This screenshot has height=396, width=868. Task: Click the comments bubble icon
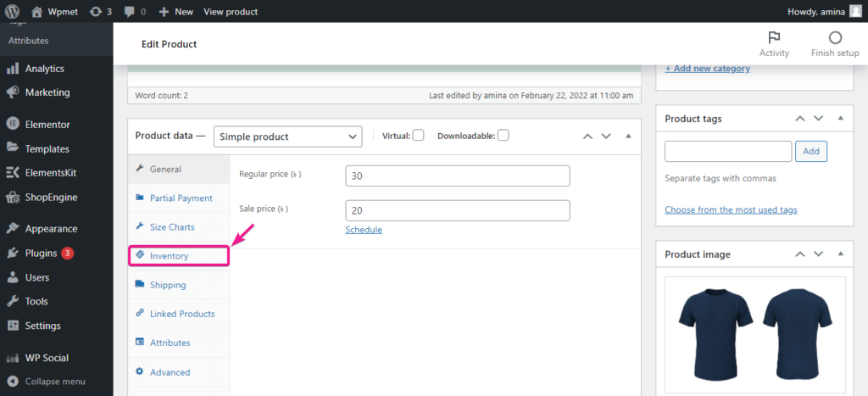[128, 11]
